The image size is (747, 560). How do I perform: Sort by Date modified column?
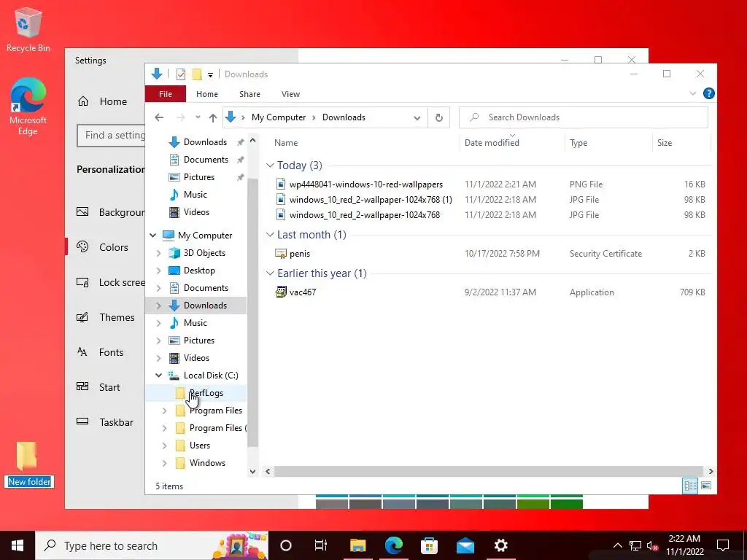492,143
